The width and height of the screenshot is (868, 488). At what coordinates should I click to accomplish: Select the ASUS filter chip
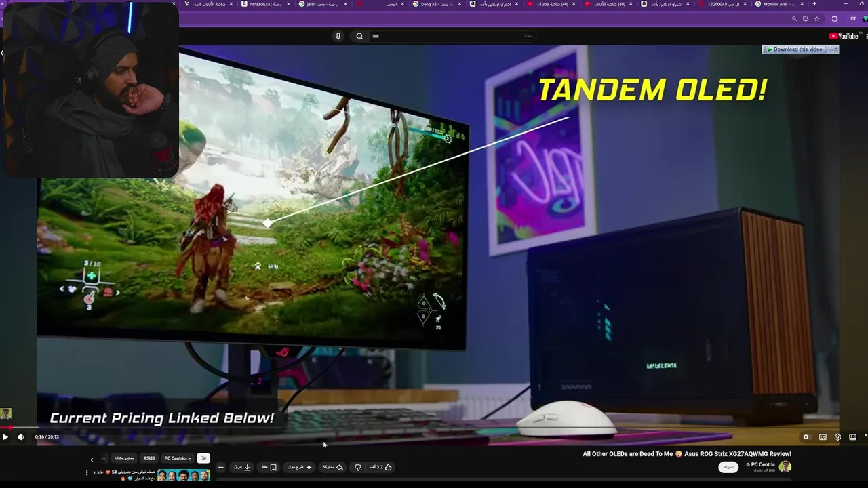coord(149,458)
